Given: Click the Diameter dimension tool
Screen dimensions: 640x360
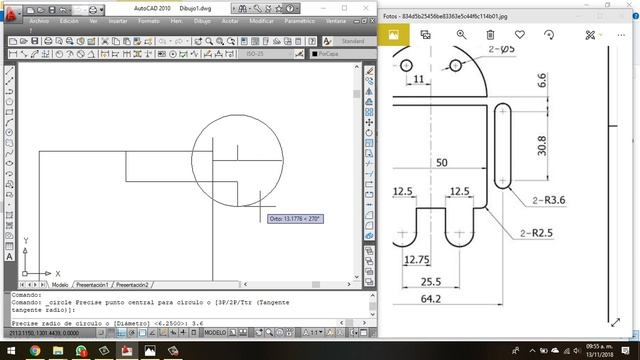Looking at the screenshot, I should (x=81, y=54).
